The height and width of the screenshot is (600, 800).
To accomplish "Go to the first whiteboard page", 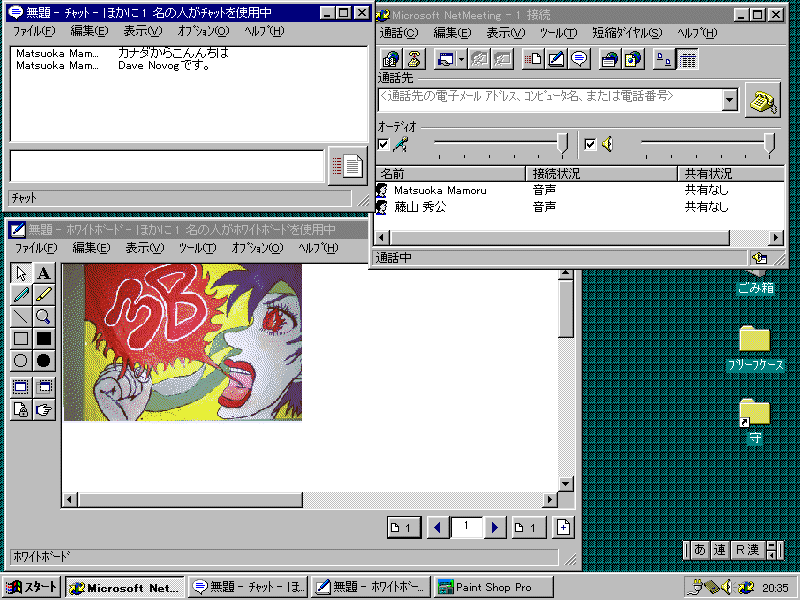I will pyautogui.click(x=404, y=528).
